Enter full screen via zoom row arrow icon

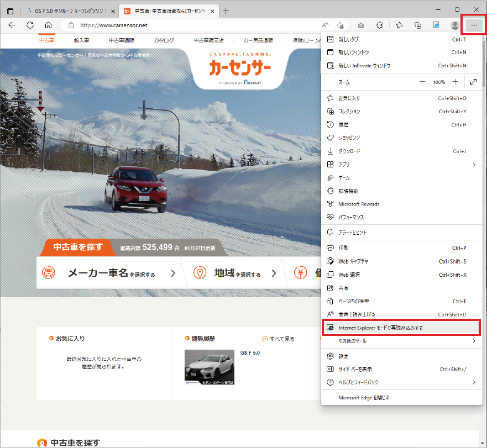tap(473, 82)
